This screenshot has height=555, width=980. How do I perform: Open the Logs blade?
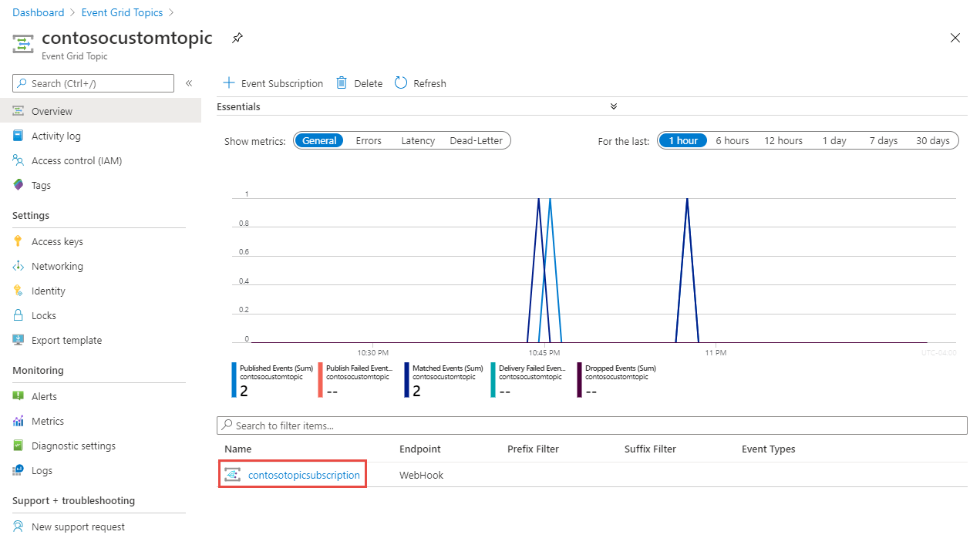(45, 469)
